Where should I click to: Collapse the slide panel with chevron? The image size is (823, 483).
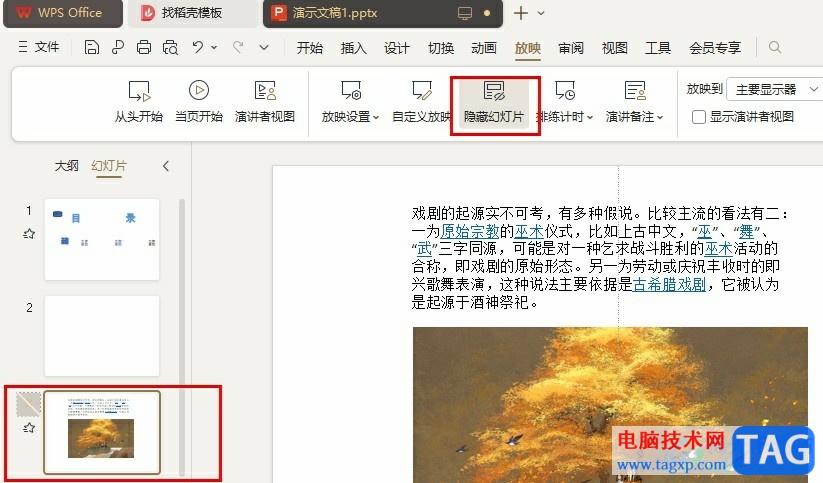[x=166, y=166]
